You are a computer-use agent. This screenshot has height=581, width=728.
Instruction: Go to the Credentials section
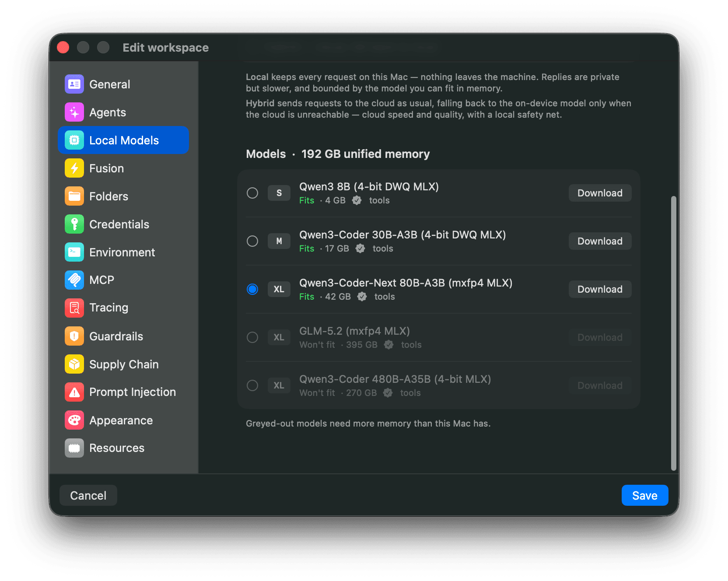[x=123, y=224]
